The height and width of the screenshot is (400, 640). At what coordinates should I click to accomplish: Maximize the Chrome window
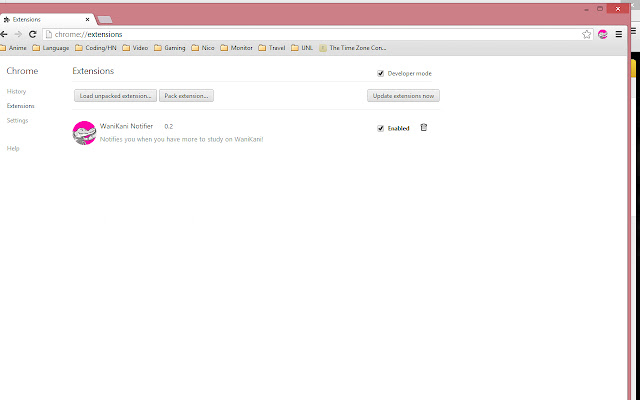coord(600,9)
